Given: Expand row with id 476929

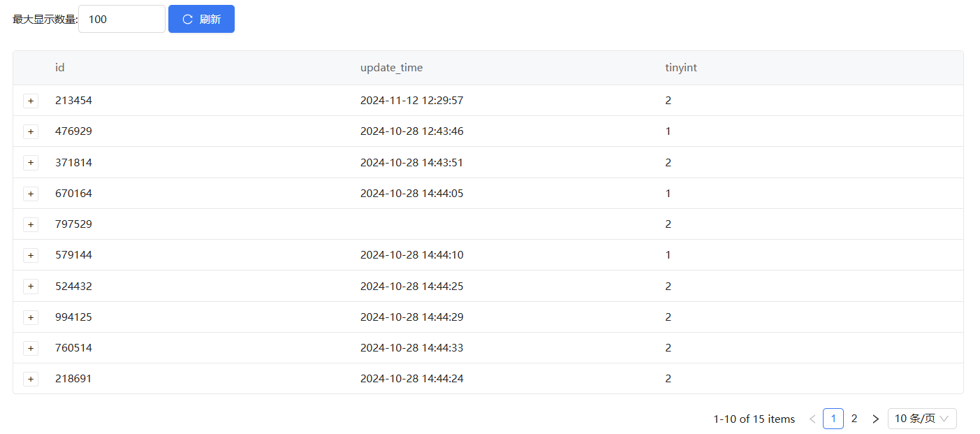Looking at the screenshot, I should pos(31,131).
